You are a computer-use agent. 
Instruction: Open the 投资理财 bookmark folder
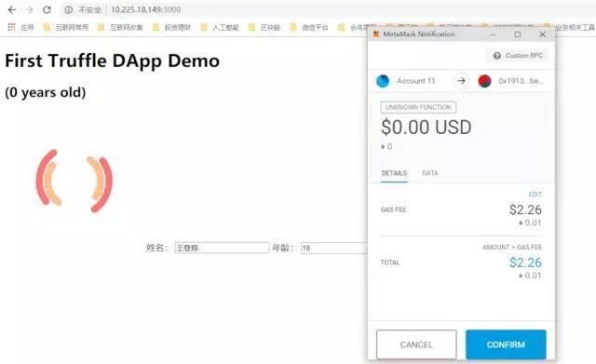[x=171, y=27]
